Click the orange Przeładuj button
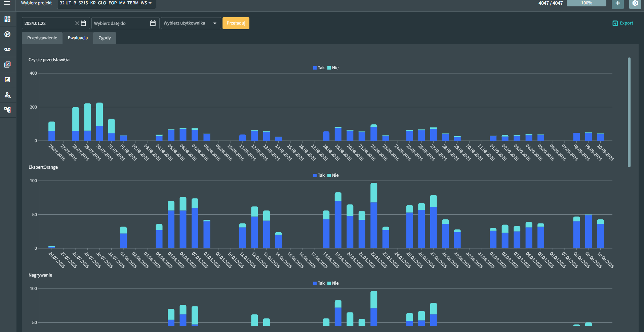Viewport: 644px width, 332px height. tap(236, 23)
